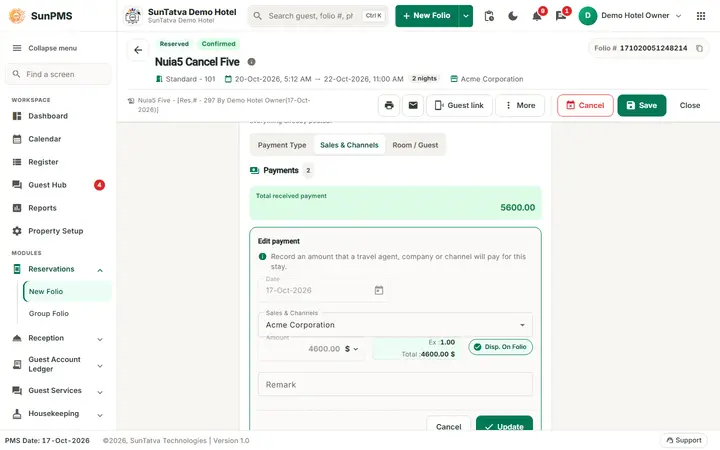Click the info icon in Edit payment note
Screen dimensions: 720x450
pos(263,257)
